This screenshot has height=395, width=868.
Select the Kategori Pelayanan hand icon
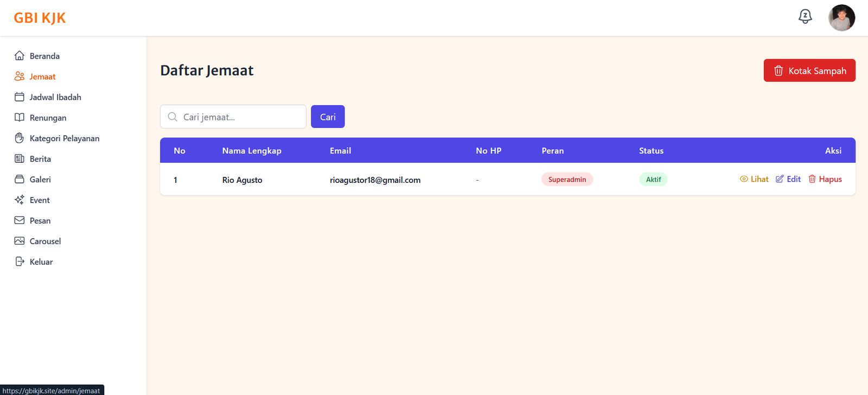click(20, 138)
